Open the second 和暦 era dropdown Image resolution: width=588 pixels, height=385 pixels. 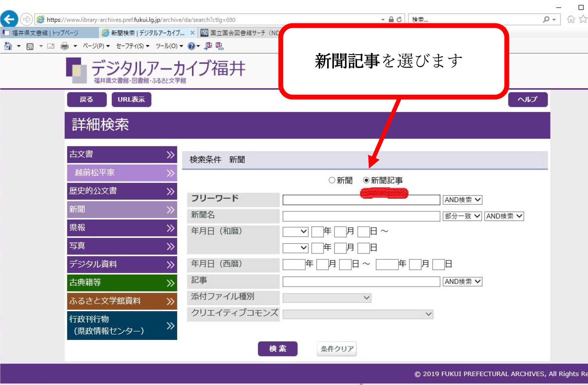(295, 248)
